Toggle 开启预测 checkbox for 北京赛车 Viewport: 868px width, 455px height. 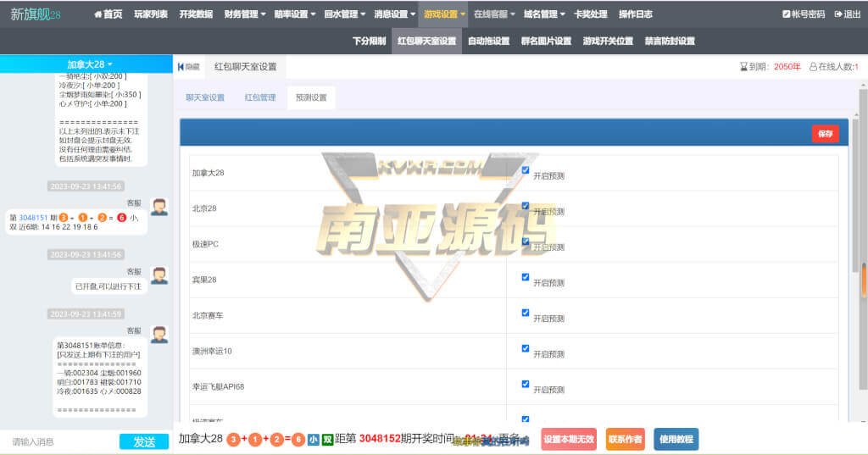526,313
